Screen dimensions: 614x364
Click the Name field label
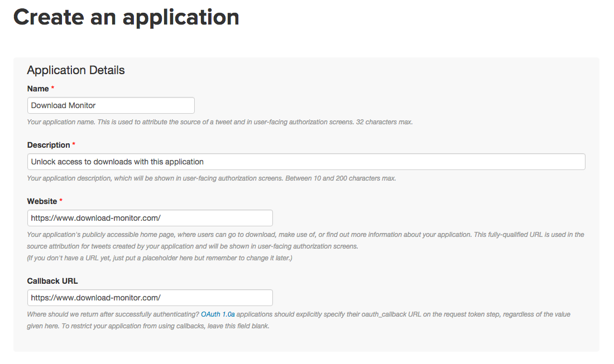38,89
